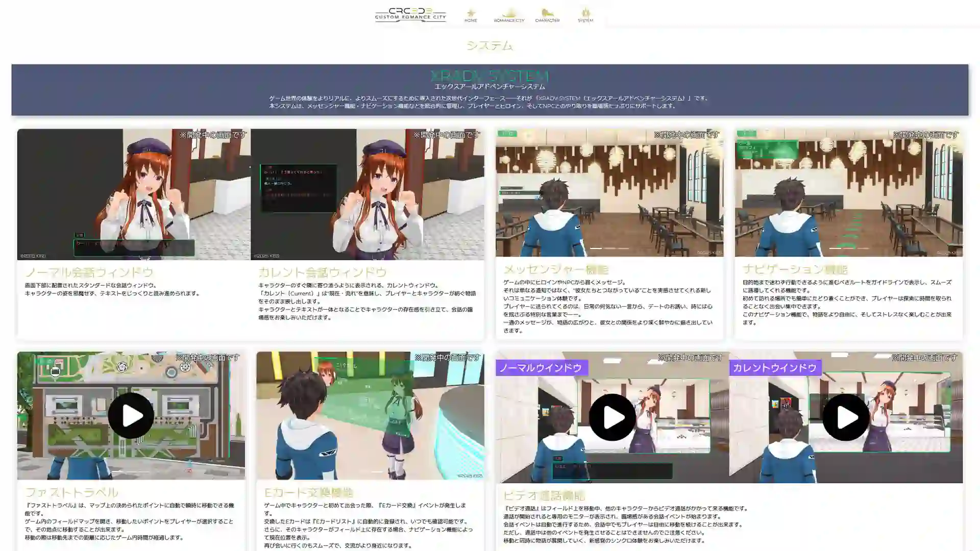Open the ノーマル会話ウィンドウ screenshot

pyautogui.click(x=134, y=194)
